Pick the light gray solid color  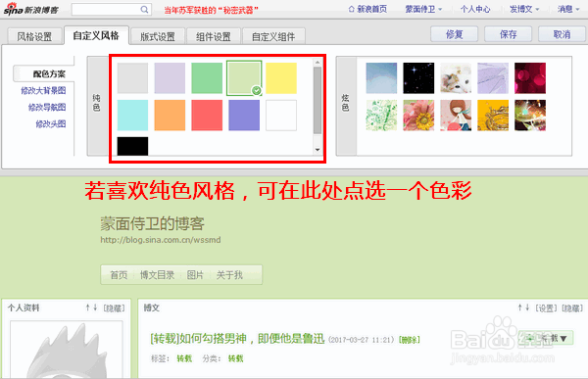[132, 78]
